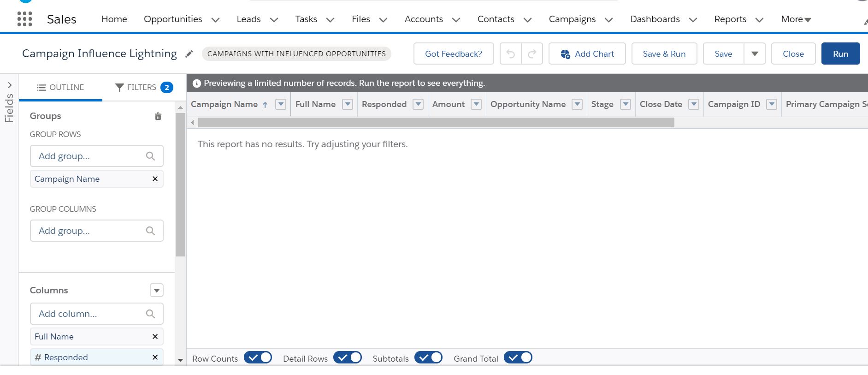Edit report name with pencil icon
This screenshot has width=868, height=375.
[189, 54]
